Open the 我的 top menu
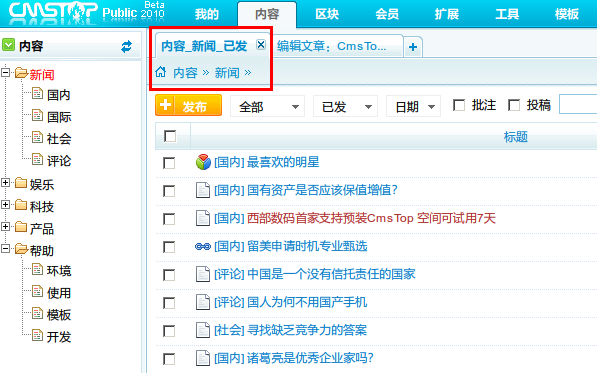This screenshot has height=373, width=597. pos(207,14)
